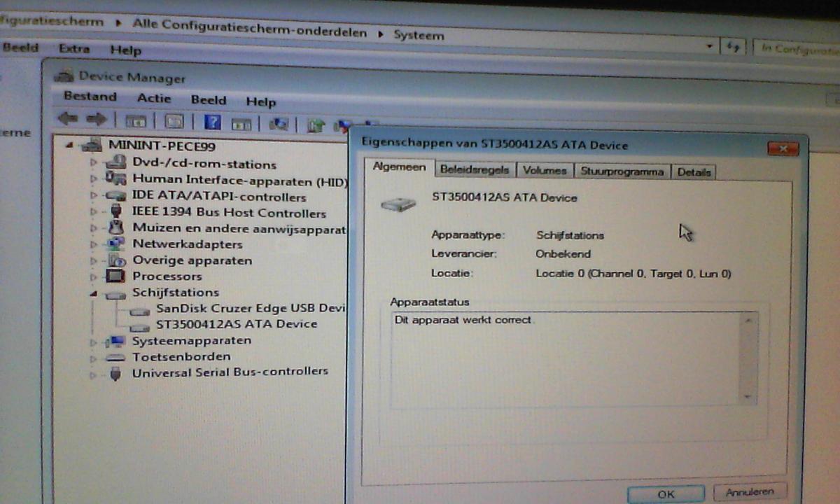Switch to the Beleidsregels tab

475,170
